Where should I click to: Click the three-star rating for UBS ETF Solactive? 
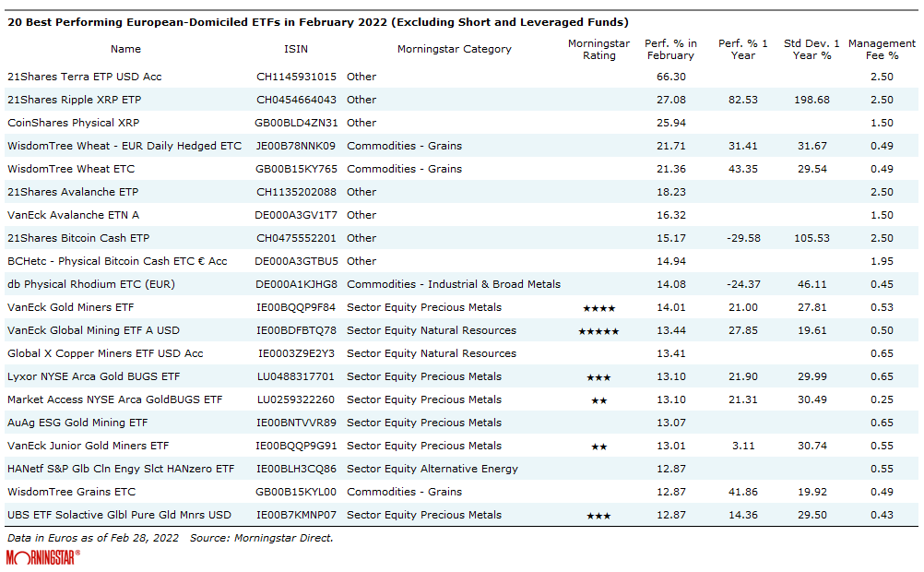pyautogui.click(x=598, y=516)
